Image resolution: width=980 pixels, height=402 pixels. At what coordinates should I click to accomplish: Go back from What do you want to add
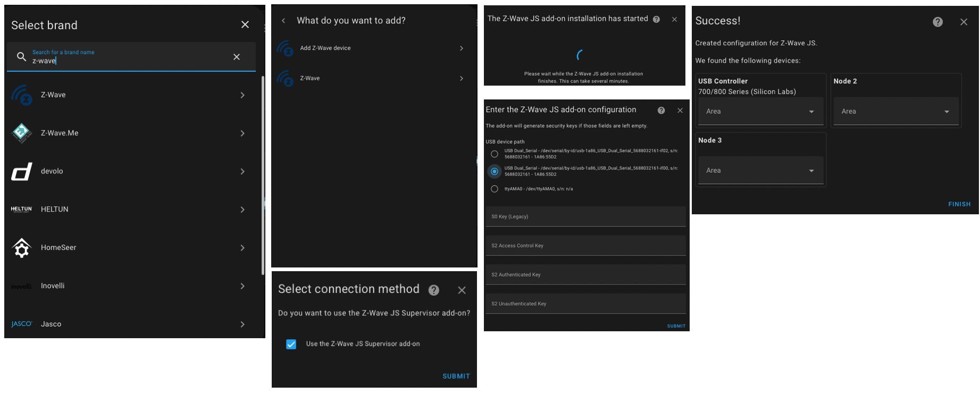[x=283, y=21]
